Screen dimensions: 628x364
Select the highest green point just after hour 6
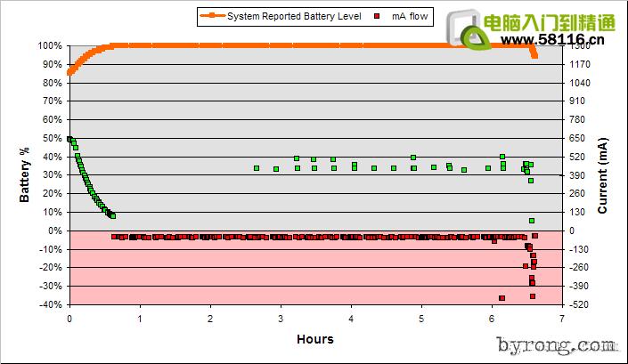pos(502,157)
